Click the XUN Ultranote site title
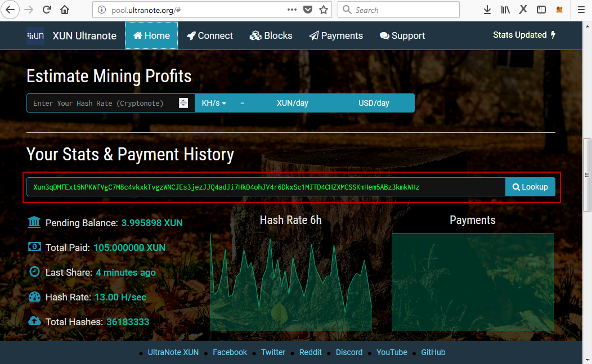This screenshot has width=592, height=364. tap(84, 36)
